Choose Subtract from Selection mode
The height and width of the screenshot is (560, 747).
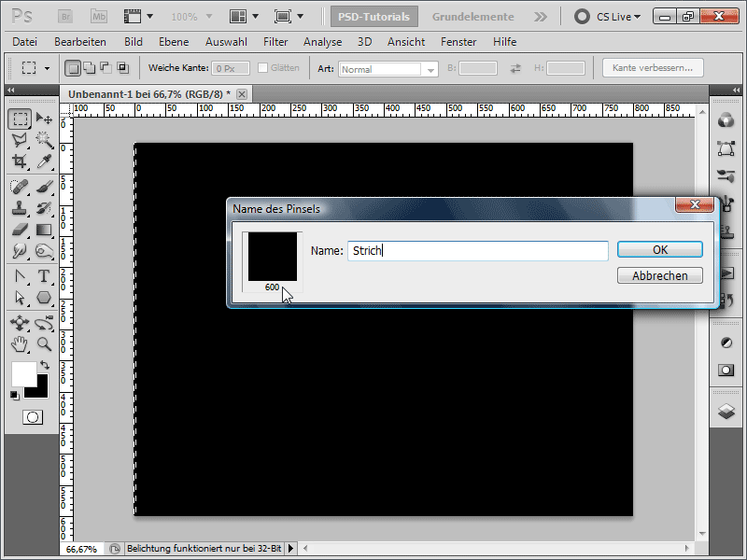click(106, 68)
